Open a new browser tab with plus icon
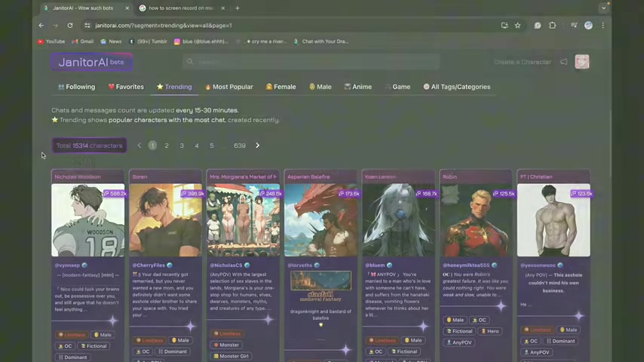Viewport: 644px width, 362px height. click(238, 8)
